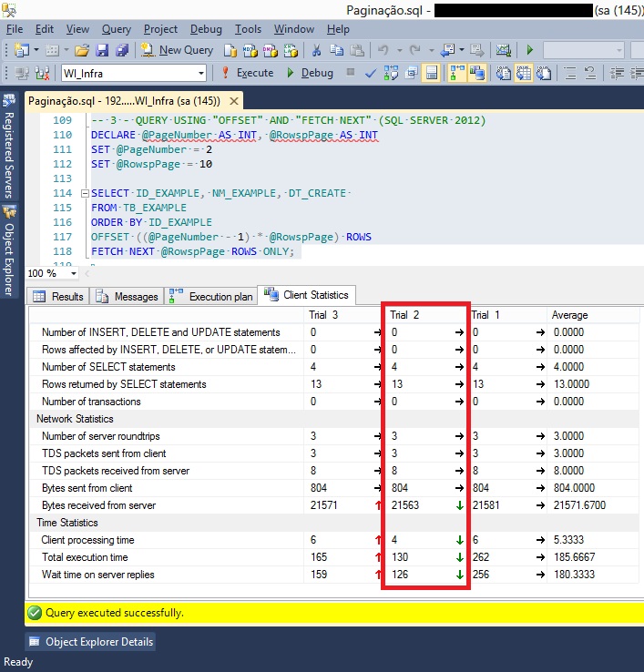Image resolution: width=644 pixels, height=672 pixels.
Task: Click the Undo arrow icon
Action: coord(383,50)
